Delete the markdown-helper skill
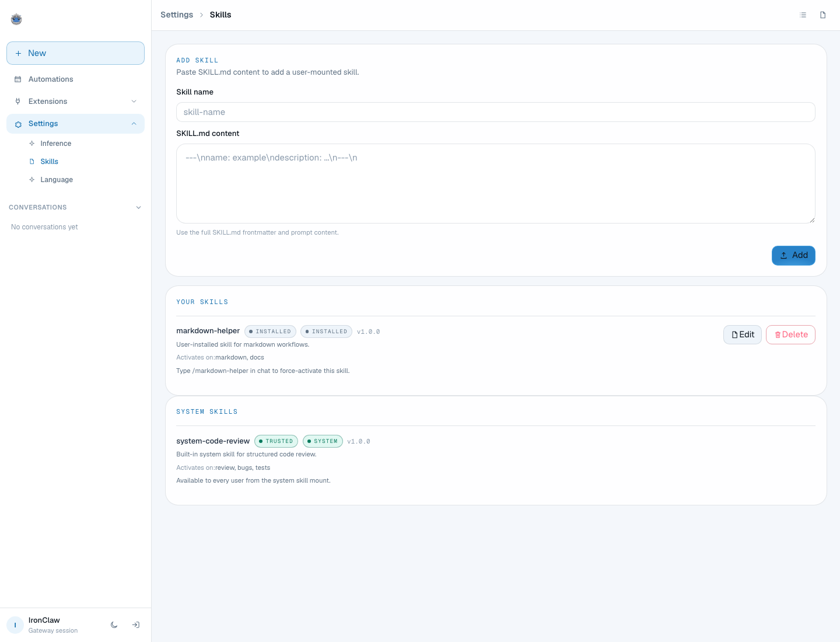This screenshot has height=642, width=840. (790, 334)
